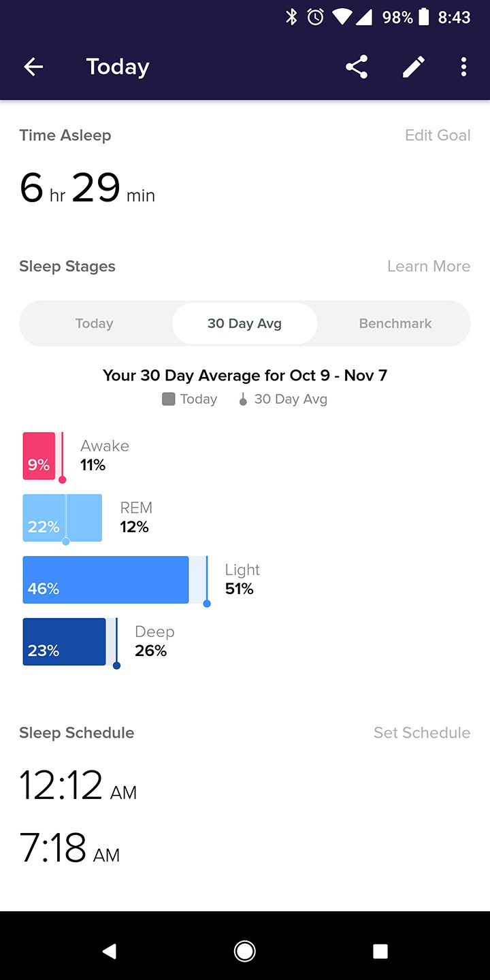490x980 pixels.
Task: Tap the pink Awake 9% bar
Action: tap(39, 456)
